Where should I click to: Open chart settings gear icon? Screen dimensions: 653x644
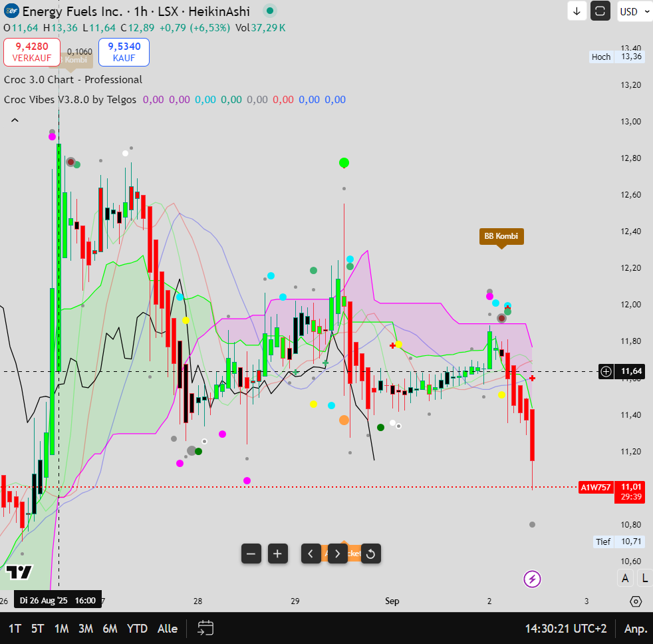pyautogui.click(x=636, y=601)
